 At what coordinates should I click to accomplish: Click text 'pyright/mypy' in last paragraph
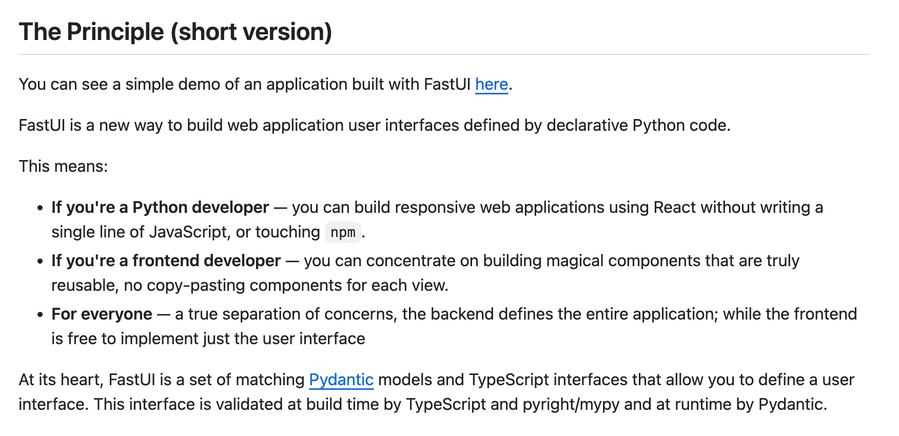pyautogui.click(x=570, y=404)
